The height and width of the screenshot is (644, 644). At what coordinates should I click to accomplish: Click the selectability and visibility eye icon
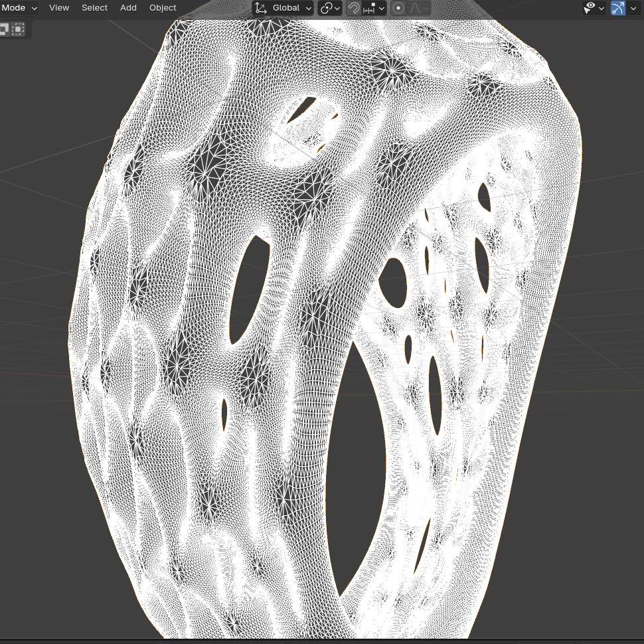coord(590,7)
